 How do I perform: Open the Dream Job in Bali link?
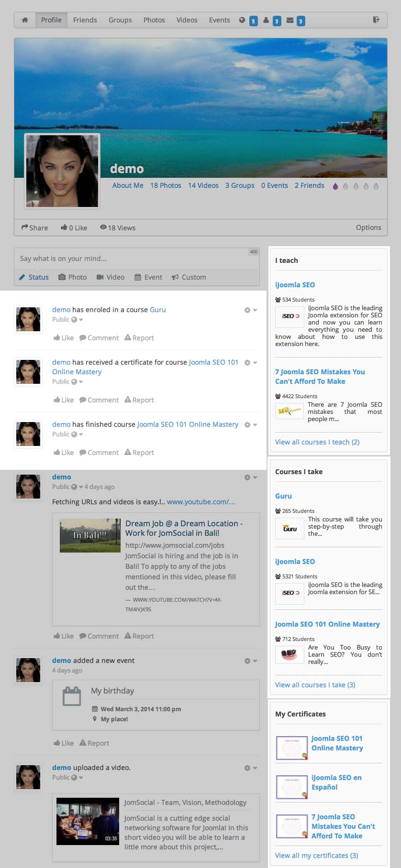tap(184, 528)
